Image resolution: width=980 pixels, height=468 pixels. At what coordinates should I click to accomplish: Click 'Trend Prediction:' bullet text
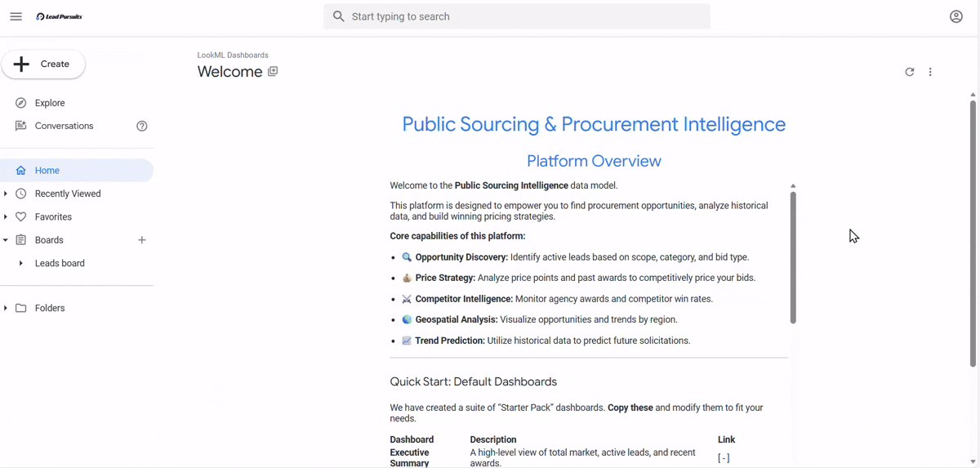(x=450, y=341)
